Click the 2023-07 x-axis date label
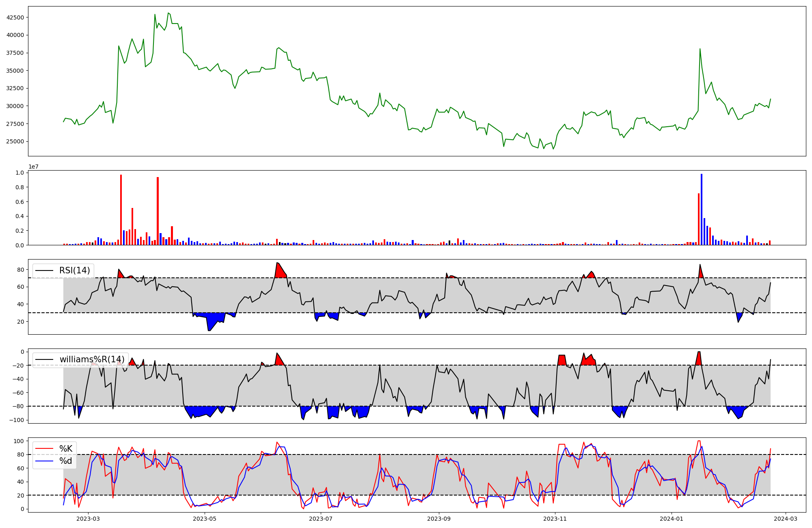This screenshot has height=528, width=812. point(321,519)
